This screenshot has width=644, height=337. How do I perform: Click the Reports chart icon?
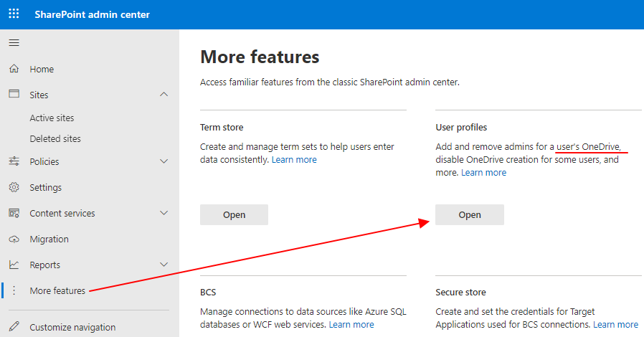click(x=14, y=265)
